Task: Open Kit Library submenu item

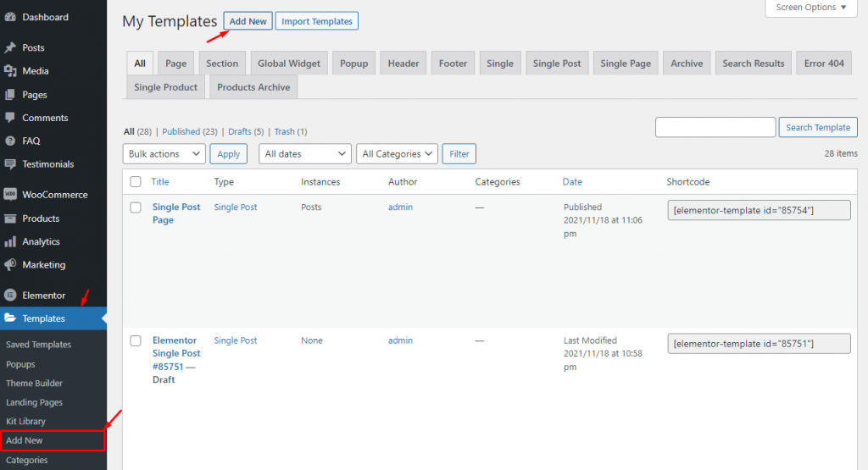Action: [25, 422]
